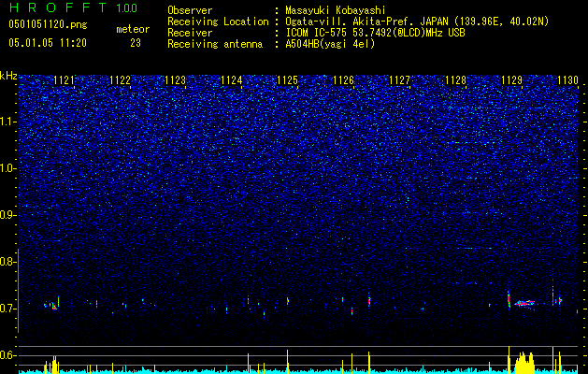Click the long meteor echo after 1129
The width and height of the screenshot is (588, 374).
524,303
